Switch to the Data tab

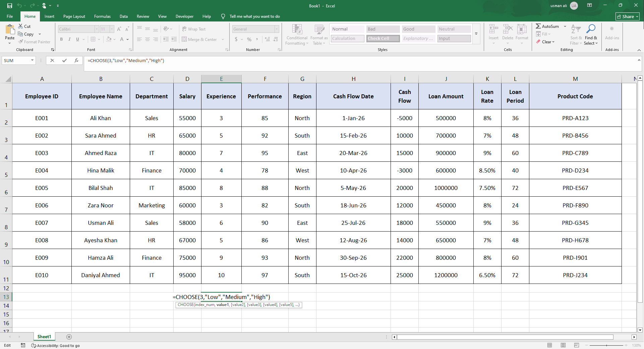(x=124, y=16)
